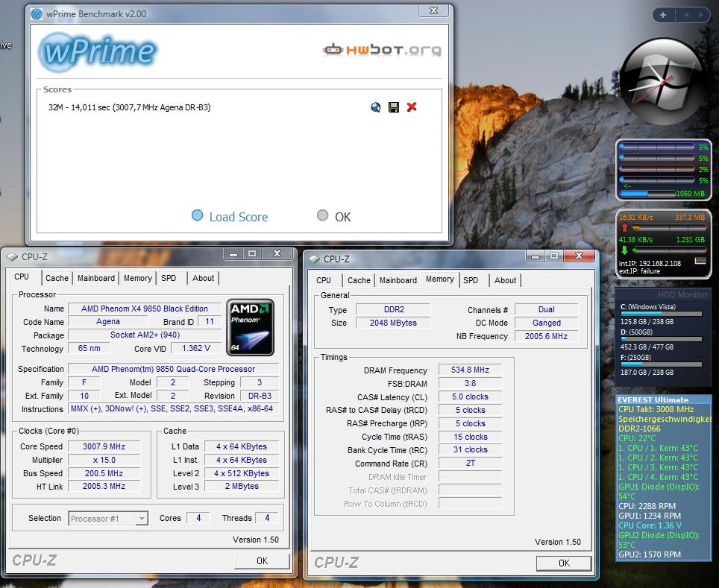Delete the 32M score with red X icon

tap(412, 107)
